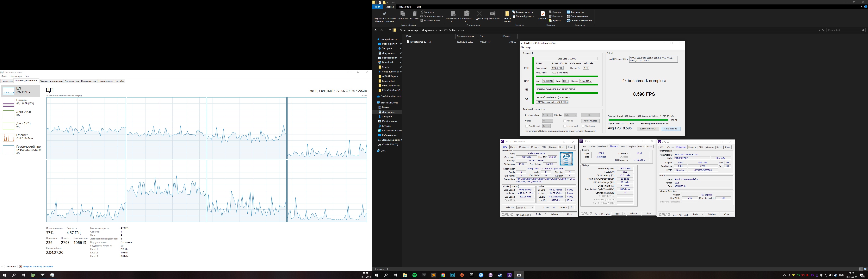Open recent locations dropdown in Explorer
The width and height of the screenshot is (868, 279).
pos(386,30)
